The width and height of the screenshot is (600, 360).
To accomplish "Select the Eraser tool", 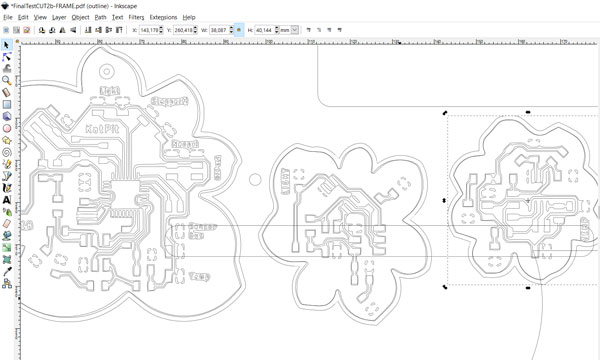I will [x=7, y=223].
